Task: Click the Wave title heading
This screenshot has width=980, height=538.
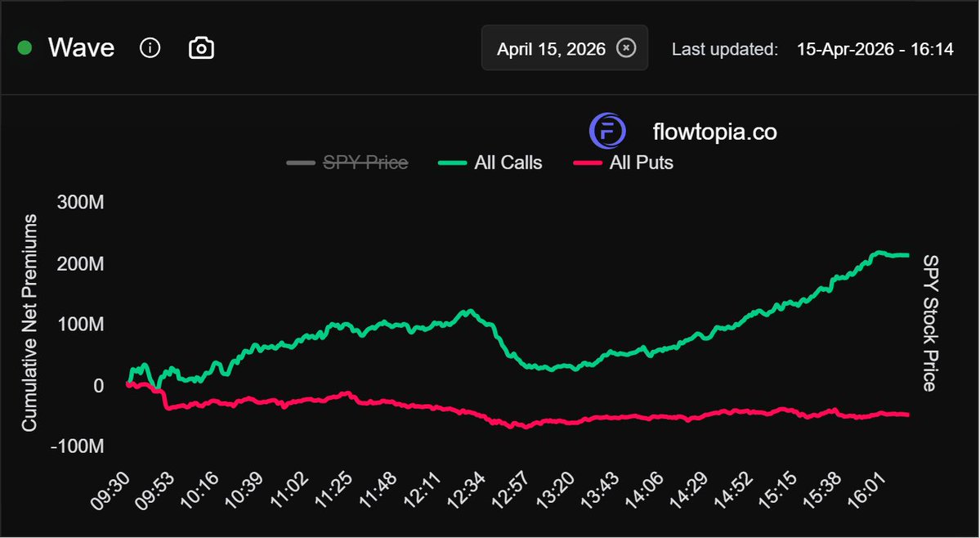Action: [x=82, y=47]
